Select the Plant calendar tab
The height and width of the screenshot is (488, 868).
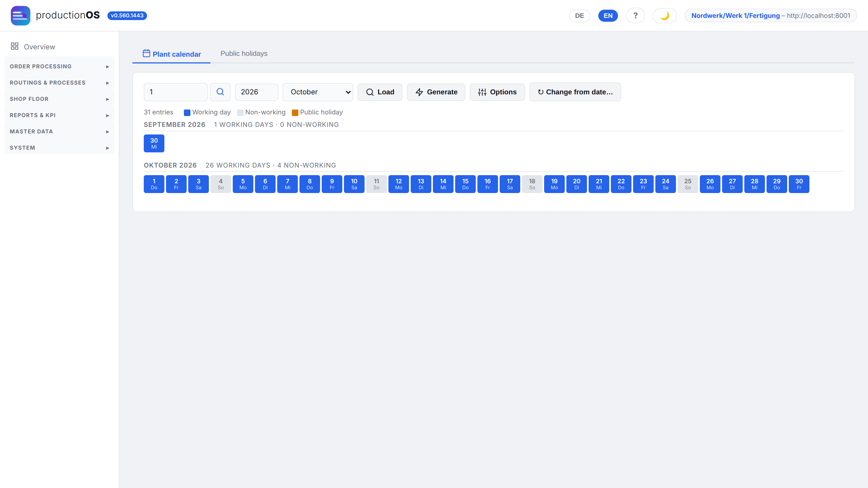pos(171,54)
